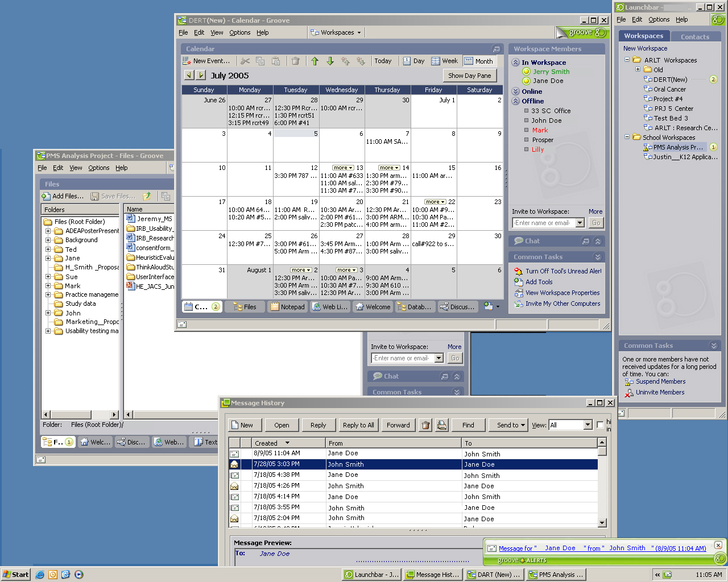The width and height of the screenshot is (728, 582).
Task: Click the Add Tools icon in Common Tasks
Action: [x=518, y=282]
